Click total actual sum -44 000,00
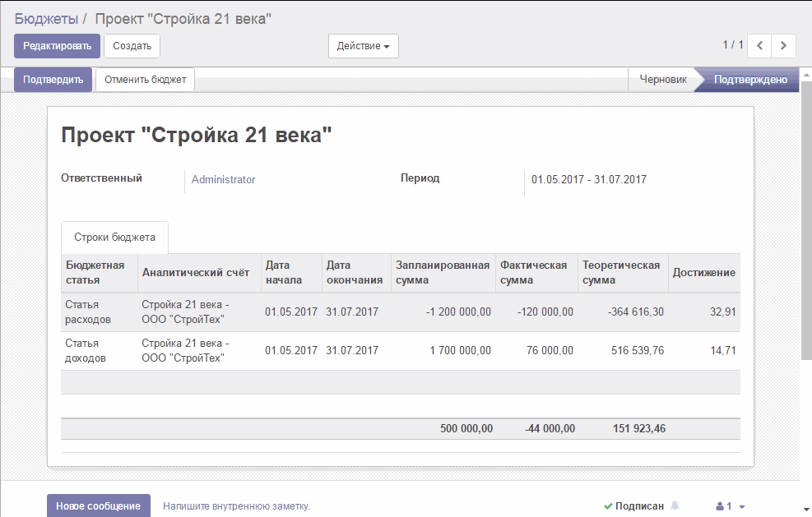The width and height of the screenshot is (812, 517). (x=550, y=428)
